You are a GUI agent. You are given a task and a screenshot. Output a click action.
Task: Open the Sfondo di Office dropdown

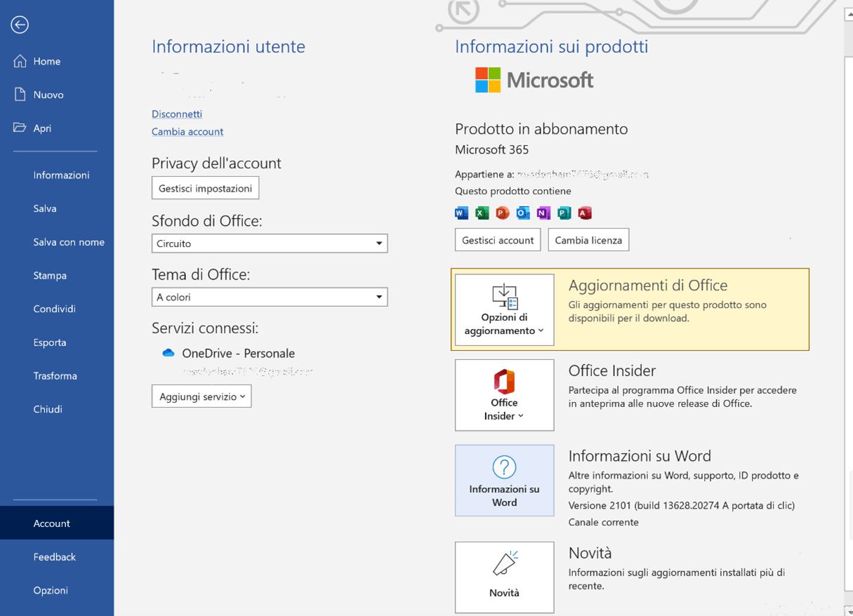coord(270,243)
